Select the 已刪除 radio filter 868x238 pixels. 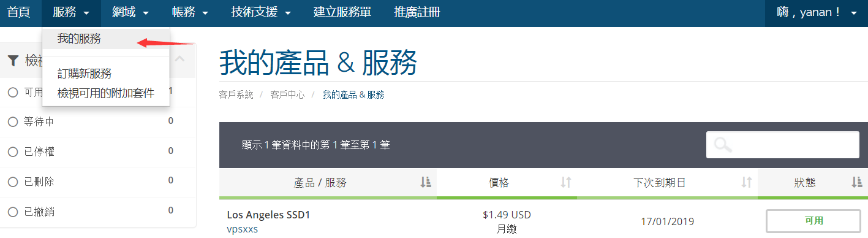13,182
